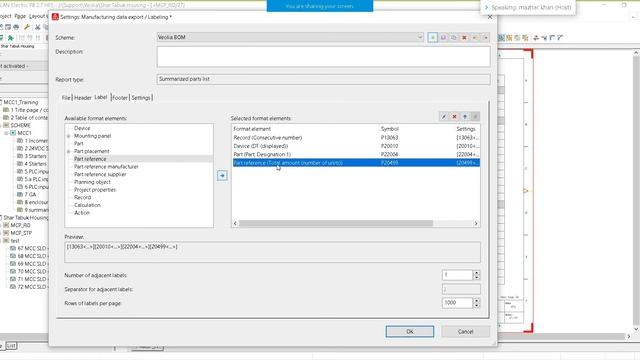The height and width of the screenshot is (360, 640).
Task: Click the OK button
Action: tap(410, 331)
